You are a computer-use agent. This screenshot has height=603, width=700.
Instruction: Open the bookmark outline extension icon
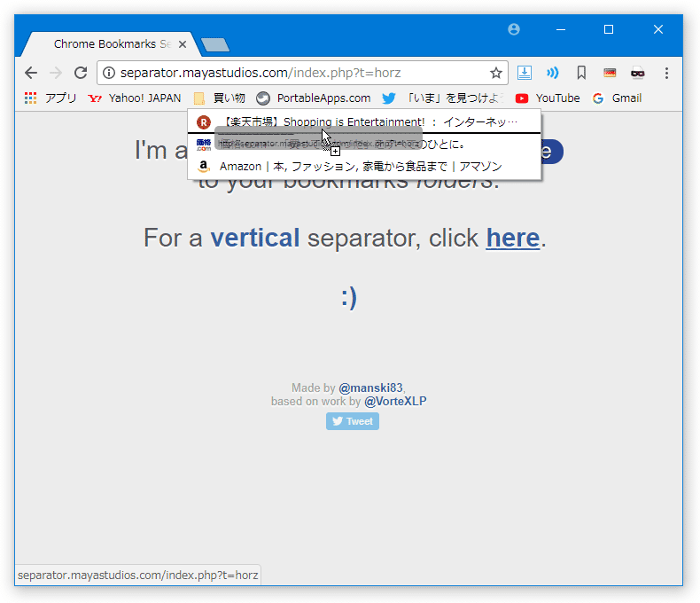tap(581, 73)
